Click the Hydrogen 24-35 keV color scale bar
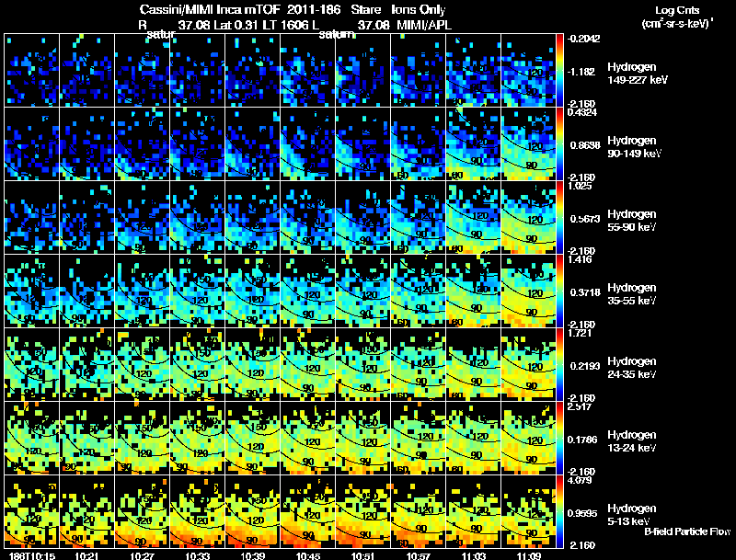This screenshot has height=560, width=736. 559,364
